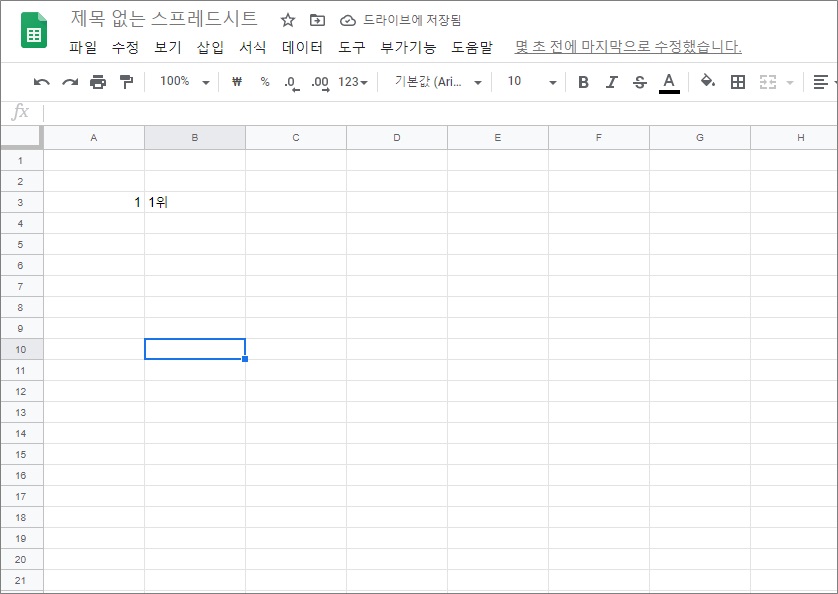The image size is (838, 594).
Task: Open the 부가기능 menu
Action: click(x=408, y=47)
